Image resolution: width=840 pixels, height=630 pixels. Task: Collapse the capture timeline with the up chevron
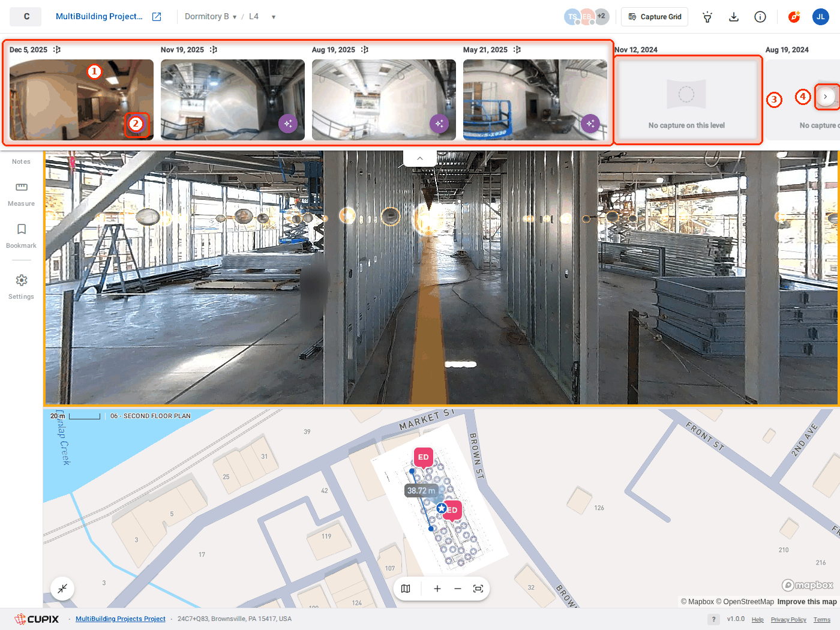[x=420, y=158]
